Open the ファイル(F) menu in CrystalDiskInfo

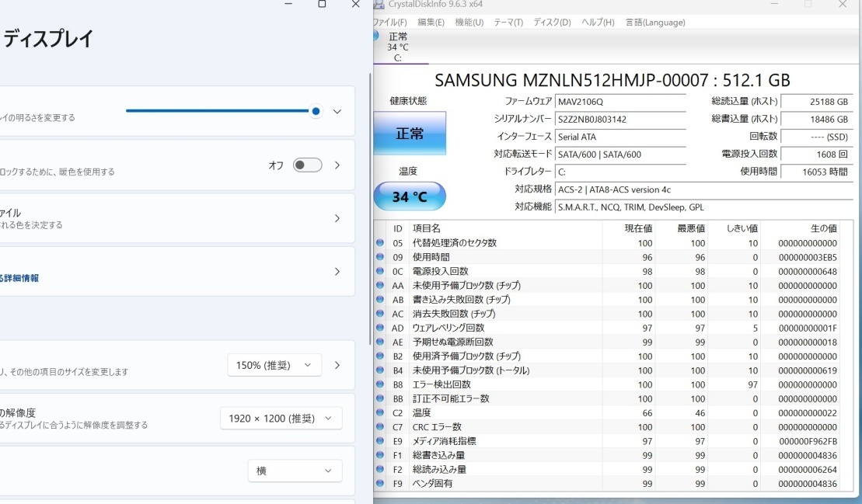(x=390, y=23)
